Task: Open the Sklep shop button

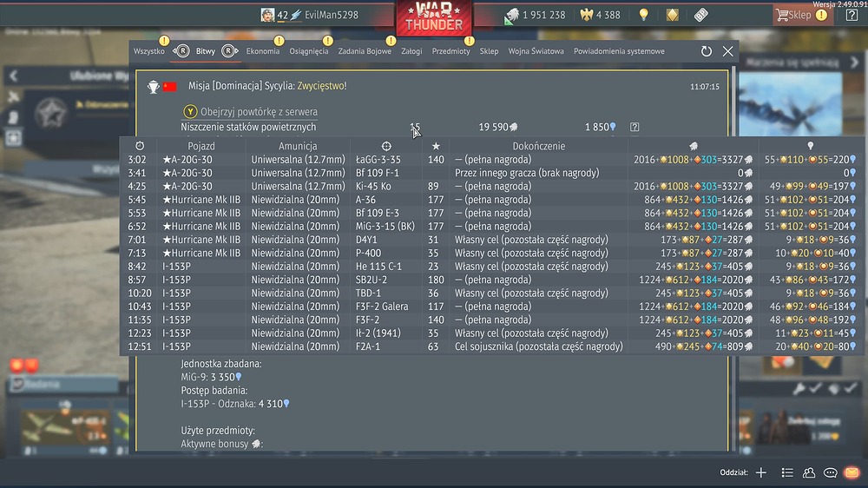Action: 794,15
